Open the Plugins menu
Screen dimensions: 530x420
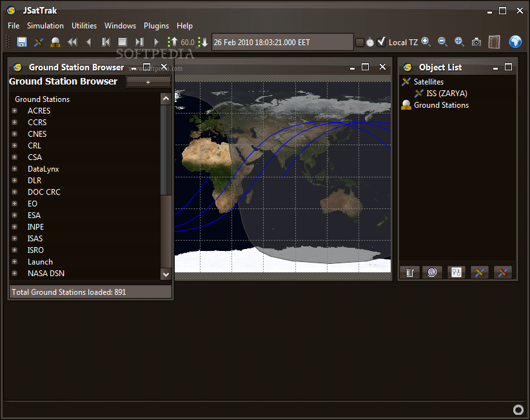156,26
